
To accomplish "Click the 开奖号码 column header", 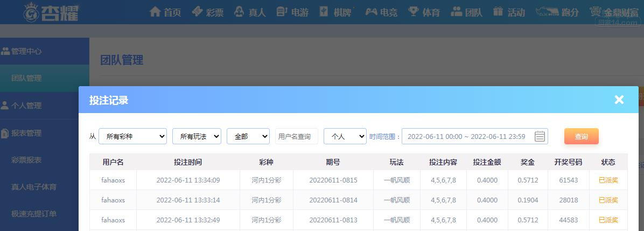I will coord(569,162).
